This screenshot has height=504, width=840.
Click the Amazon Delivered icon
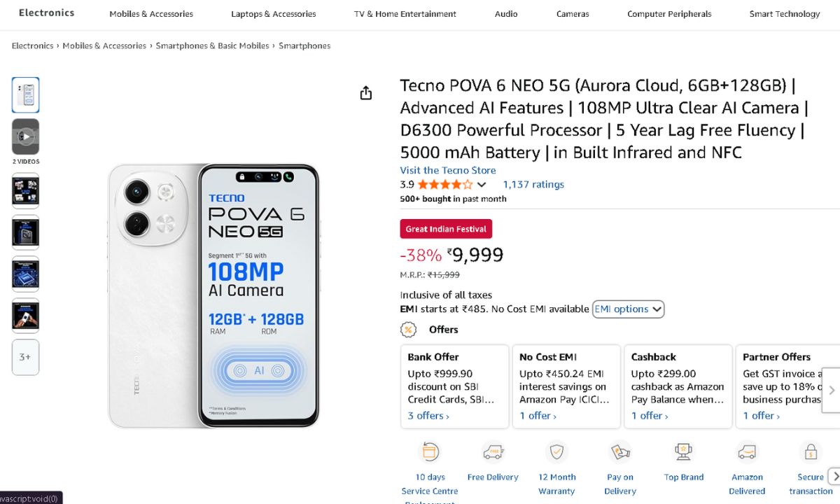click(x=747, y=451)
